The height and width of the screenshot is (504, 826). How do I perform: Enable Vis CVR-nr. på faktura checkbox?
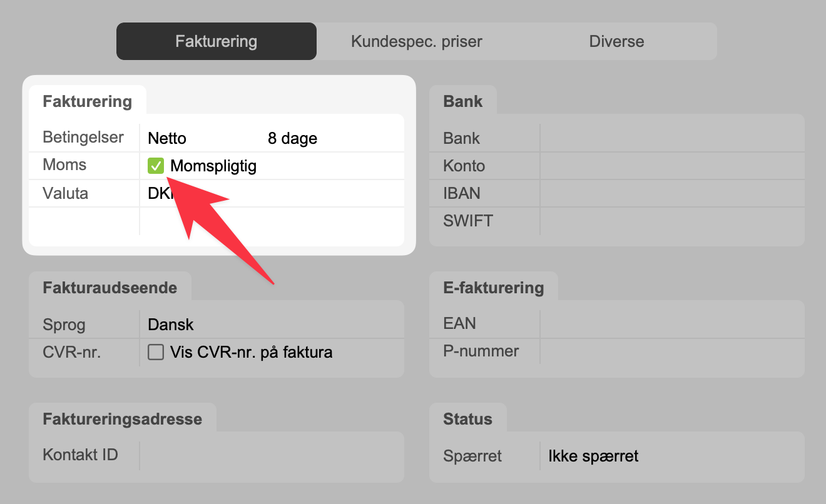(x=156, y=353)
